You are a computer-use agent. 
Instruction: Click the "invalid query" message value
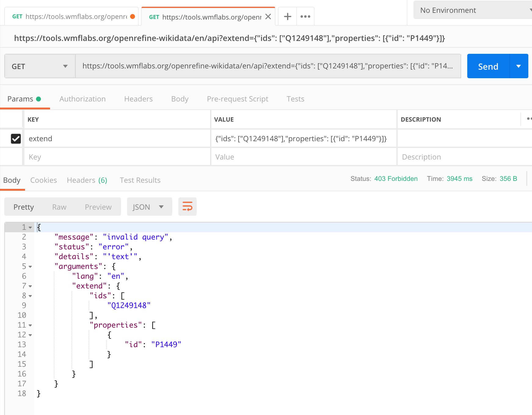point(136,237)
